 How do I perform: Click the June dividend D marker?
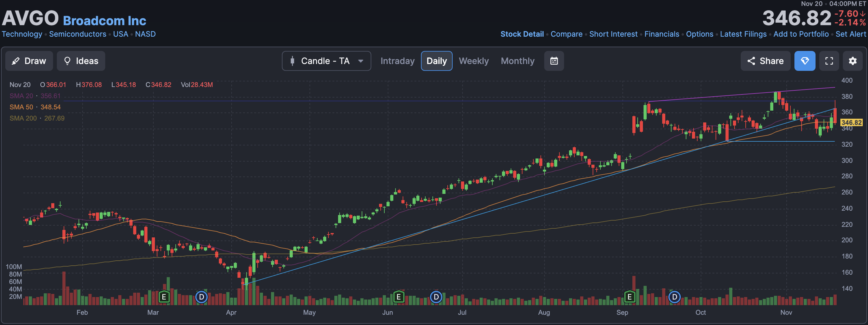coord(436,297)
